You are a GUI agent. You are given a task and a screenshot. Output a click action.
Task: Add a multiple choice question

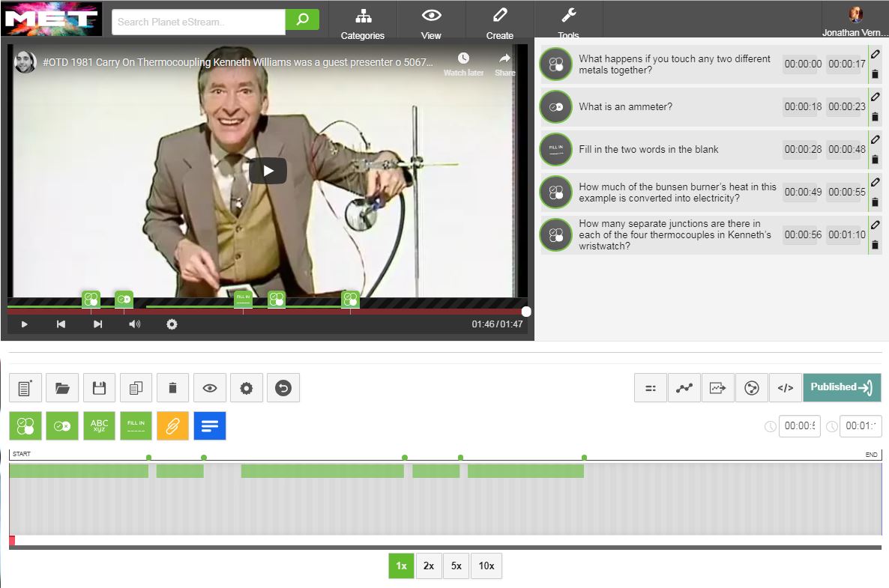[25, 426]
